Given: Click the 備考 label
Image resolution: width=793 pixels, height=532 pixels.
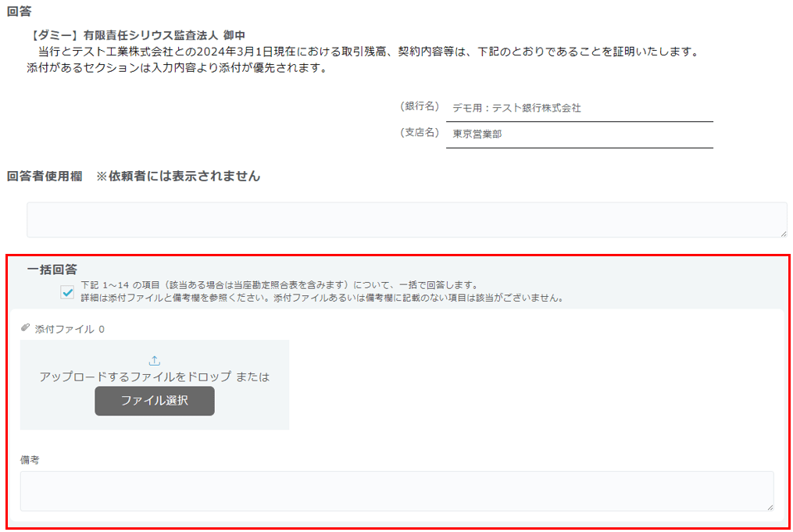Looking at the screenshot, I should 30,460.
